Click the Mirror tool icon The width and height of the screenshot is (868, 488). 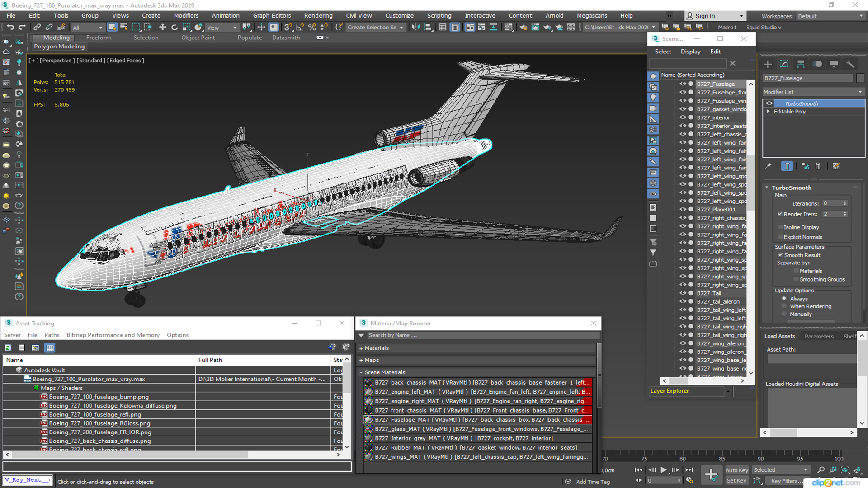tap(415, 28)
